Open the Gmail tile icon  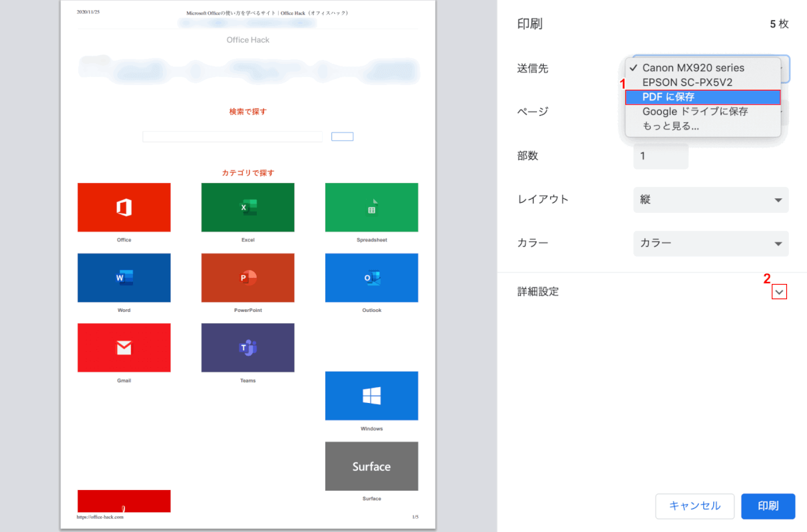124,347
